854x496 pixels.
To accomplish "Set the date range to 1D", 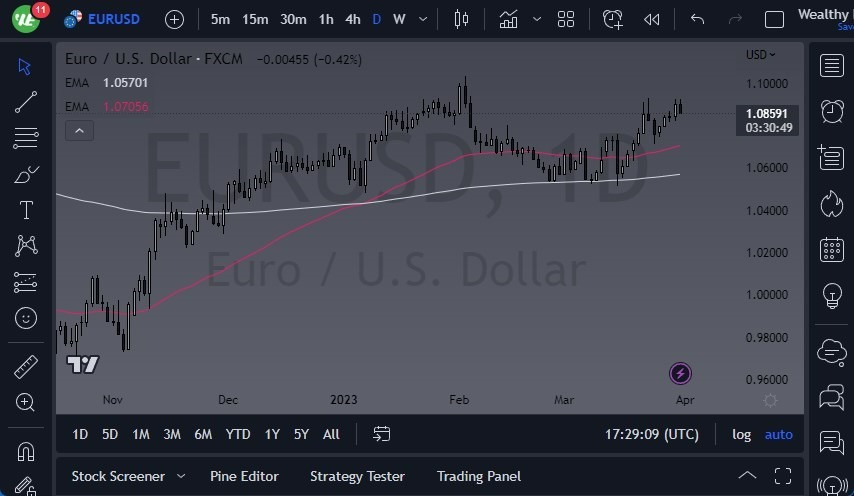I will (80, 434).
